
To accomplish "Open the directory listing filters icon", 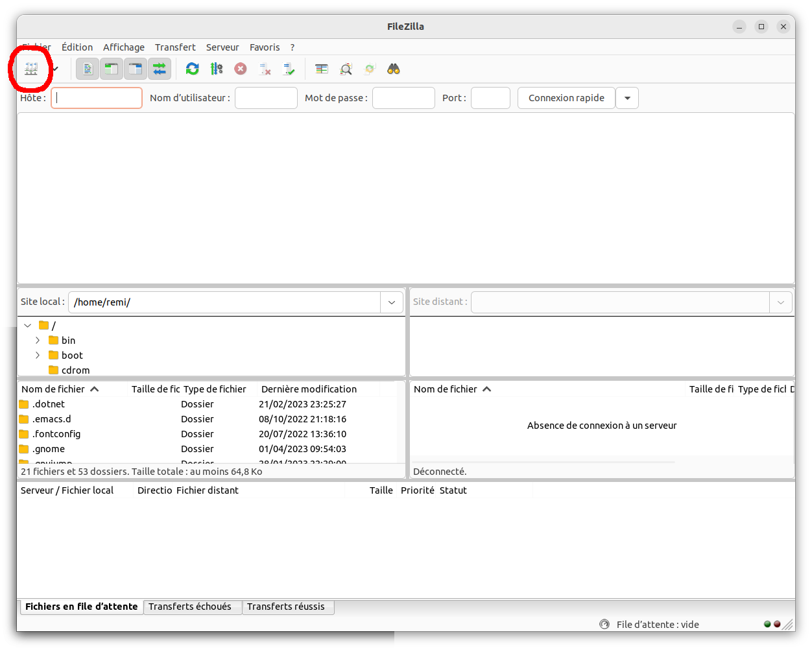I will tap(322, 69).
